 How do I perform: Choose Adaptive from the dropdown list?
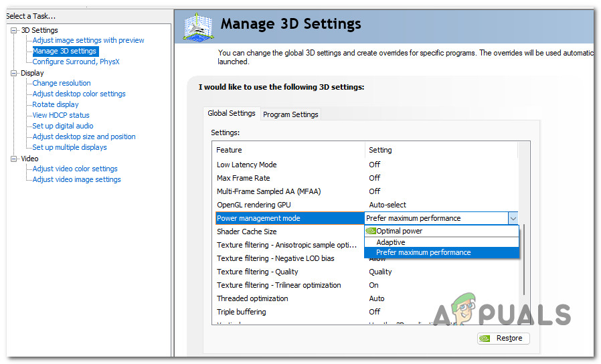[391, 242]
